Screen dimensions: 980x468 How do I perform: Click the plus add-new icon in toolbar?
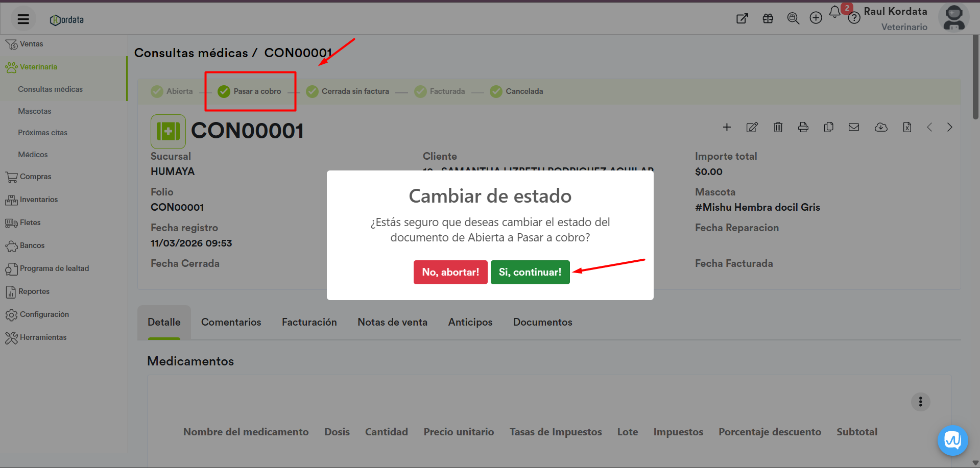pyautogui.click(x=727, y=127)
